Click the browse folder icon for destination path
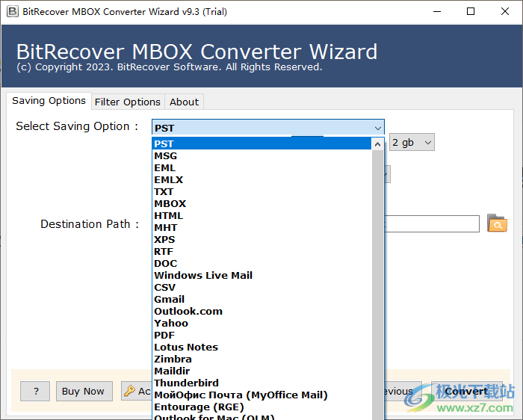The width and height of the screenshot is (523, 420). tap(497, 223)
